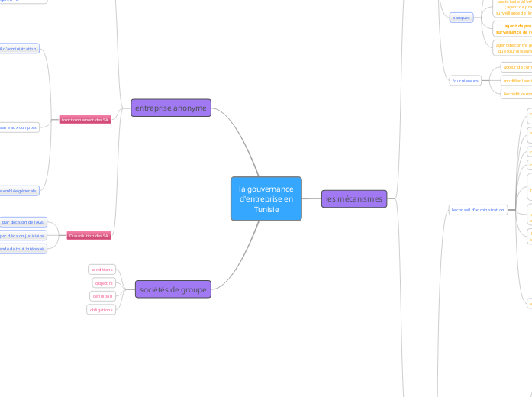Click the 'objectifs' leaf node

pos(104,282)
